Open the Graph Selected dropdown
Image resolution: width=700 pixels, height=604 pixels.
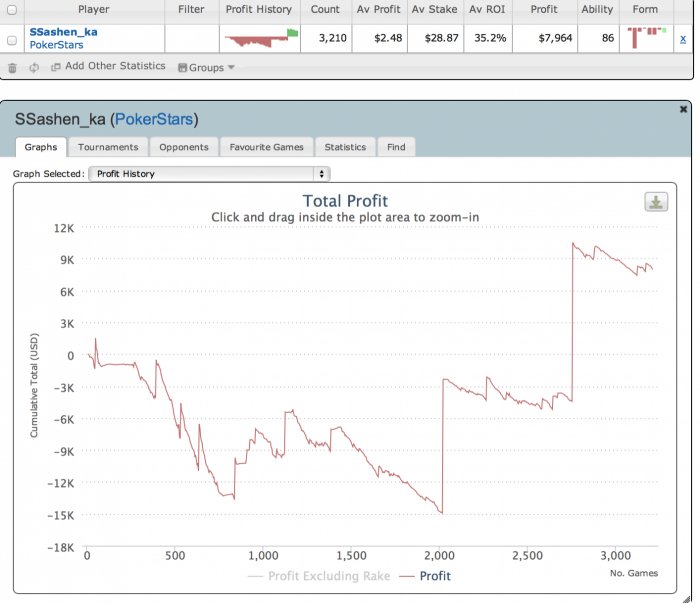point(209,174)
